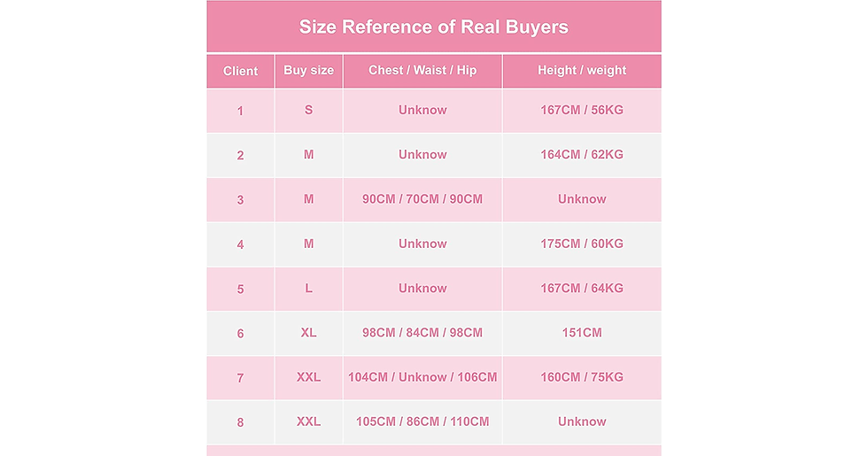The image size is (868, 456).
Task: Click client number 4 cell
Action: 240,244
